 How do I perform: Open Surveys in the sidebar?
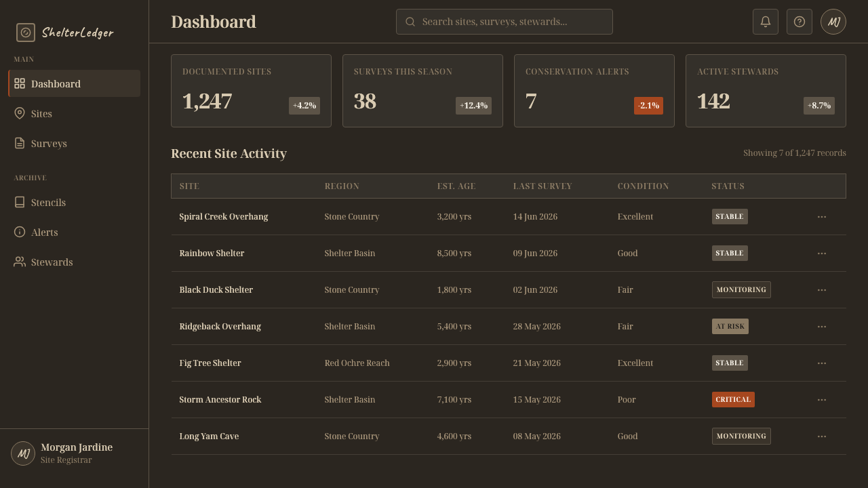coord(74,143)
